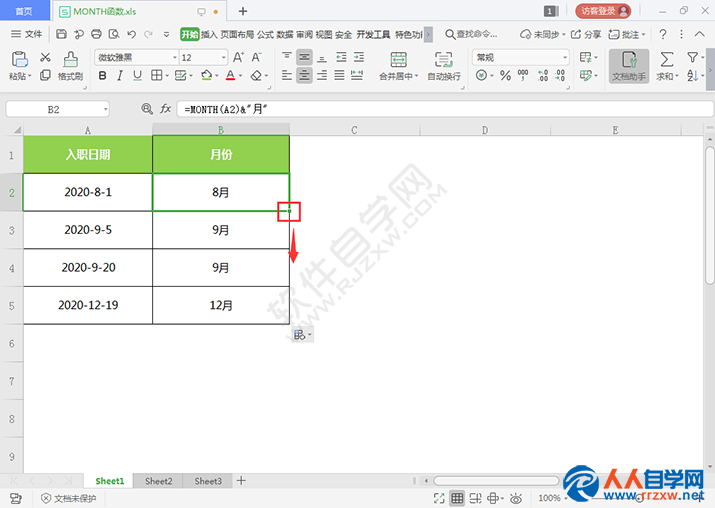Viewport: 715px width, 508px height.
Task: Click the Print icon
Action: (x=96, y=34)
